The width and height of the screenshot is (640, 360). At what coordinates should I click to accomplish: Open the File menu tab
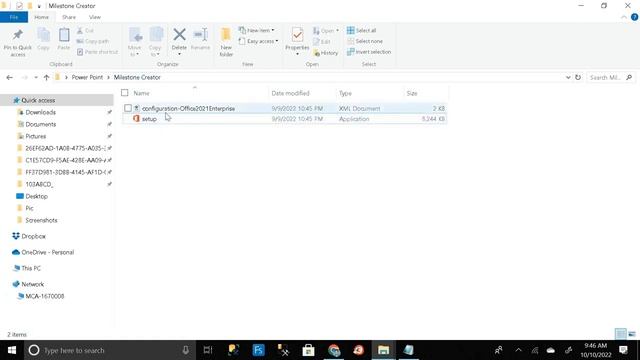(x=14, y=17)
